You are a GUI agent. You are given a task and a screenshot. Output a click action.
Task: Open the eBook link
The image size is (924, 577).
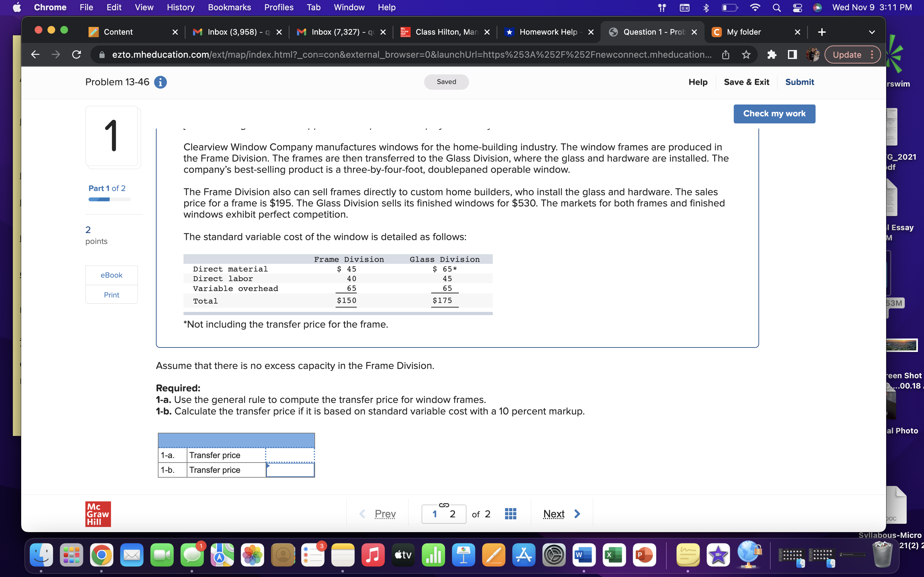pos(111,275)
